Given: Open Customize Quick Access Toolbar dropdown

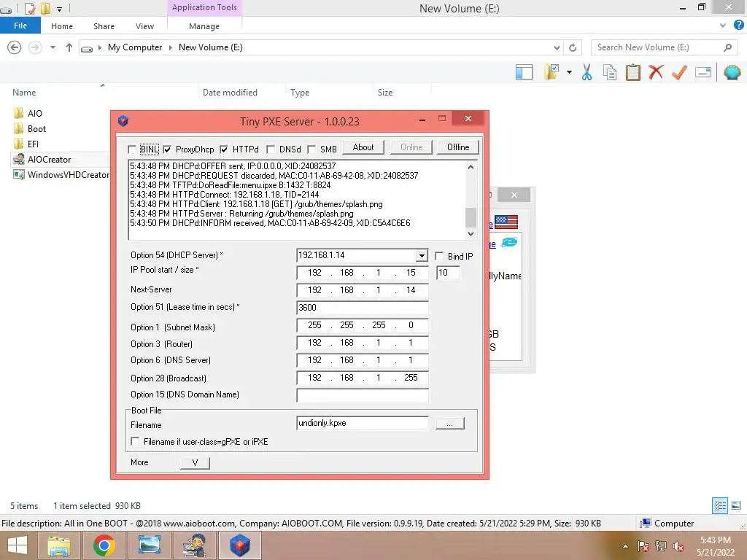Looking at the screenshot, I should point(60,9).
